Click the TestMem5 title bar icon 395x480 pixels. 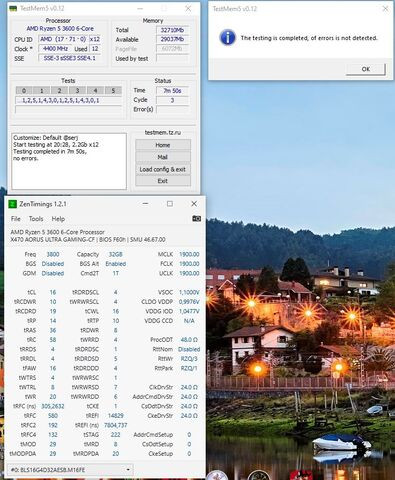click(x=13, y=8)
